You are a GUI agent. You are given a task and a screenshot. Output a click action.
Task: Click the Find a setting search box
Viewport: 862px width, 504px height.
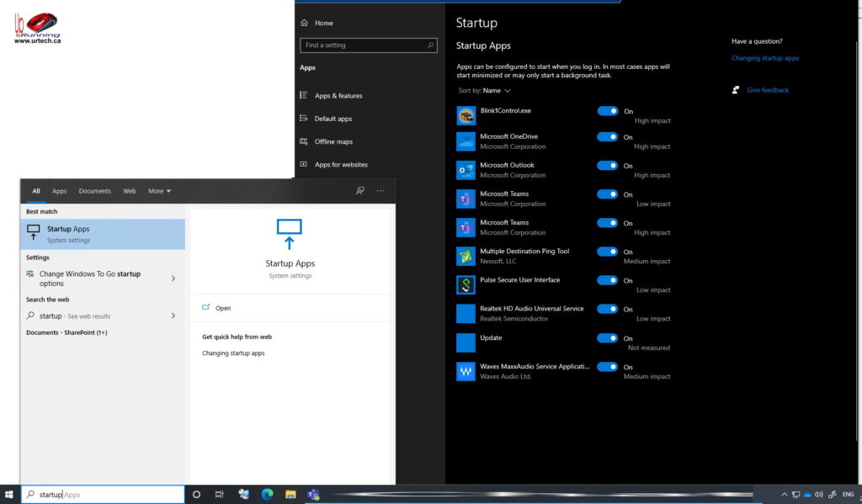(368, 45)
